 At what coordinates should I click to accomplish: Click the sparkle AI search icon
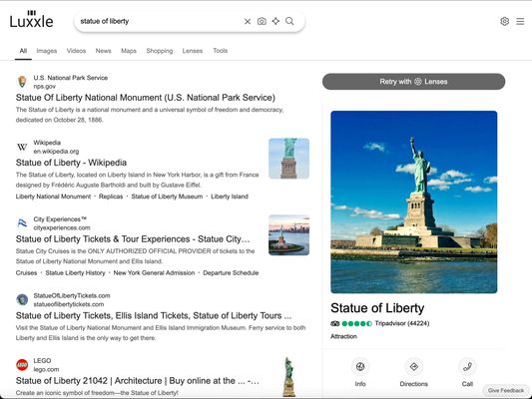pyautogui.click(x=275, y=21)
